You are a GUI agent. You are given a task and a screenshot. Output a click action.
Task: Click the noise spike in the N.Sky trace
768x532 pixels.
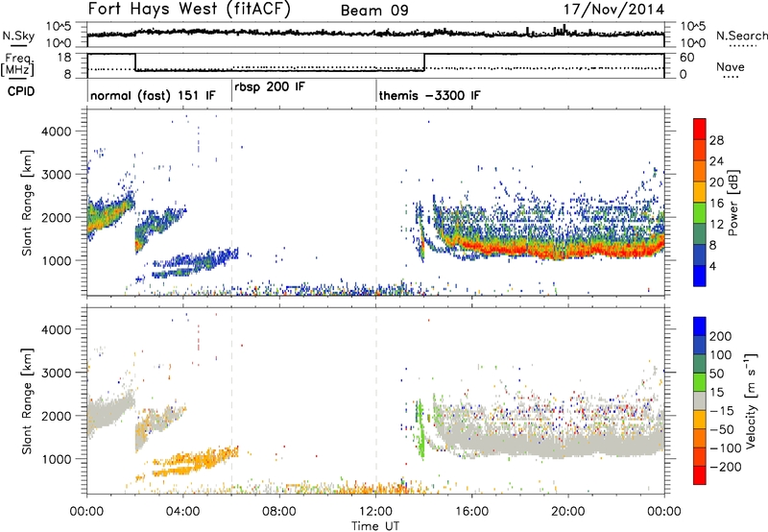click(x=564, y=29)
